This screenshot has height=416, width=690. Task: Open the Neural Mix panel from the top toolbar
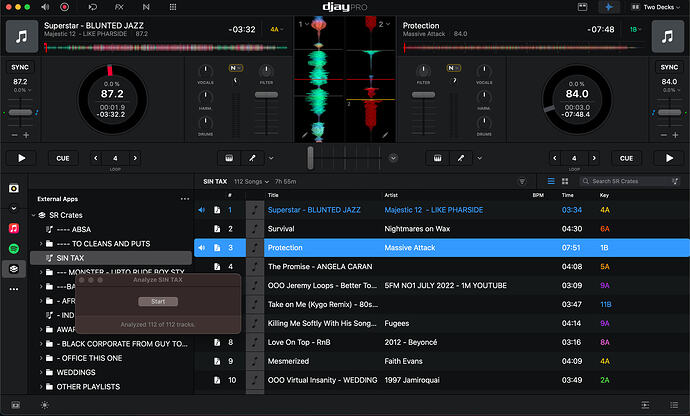pos(146,7)
